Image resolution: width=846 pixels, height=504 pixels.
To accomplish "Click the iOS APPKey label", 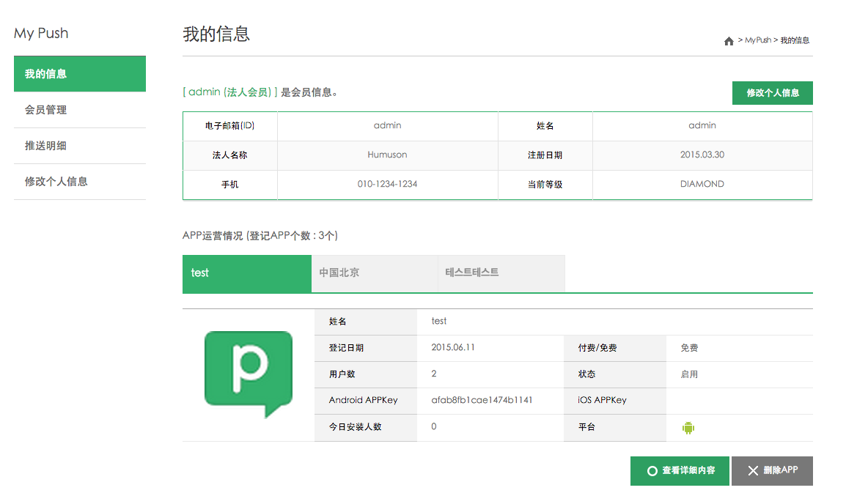I will 602,400.
